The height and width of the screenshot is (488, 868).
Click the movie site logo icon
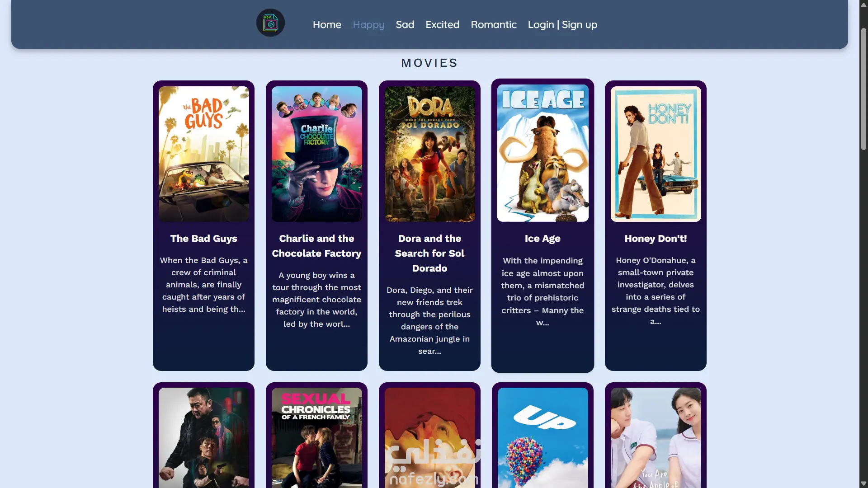click(x=270, y=23)
